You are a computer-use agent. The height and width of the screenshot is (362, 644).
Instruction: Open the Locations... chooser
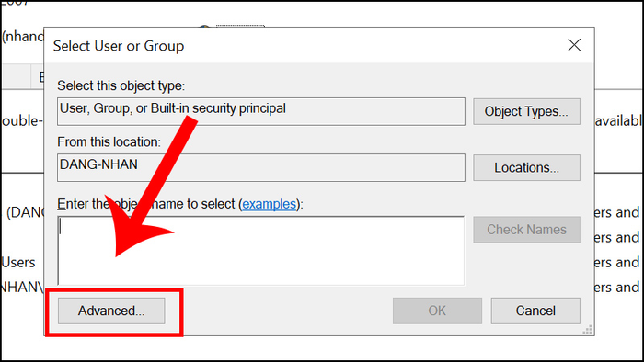[526, 167]
